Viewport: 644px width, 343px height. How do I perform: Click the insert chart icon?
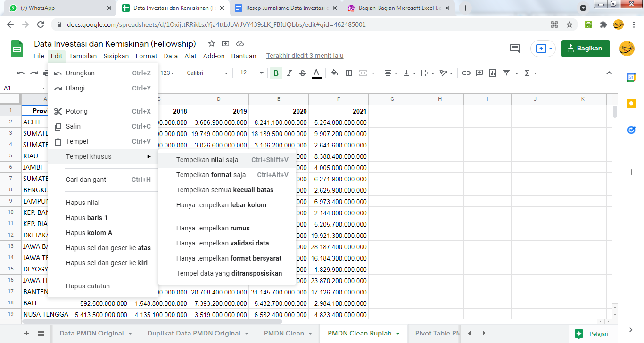(493, 73)
